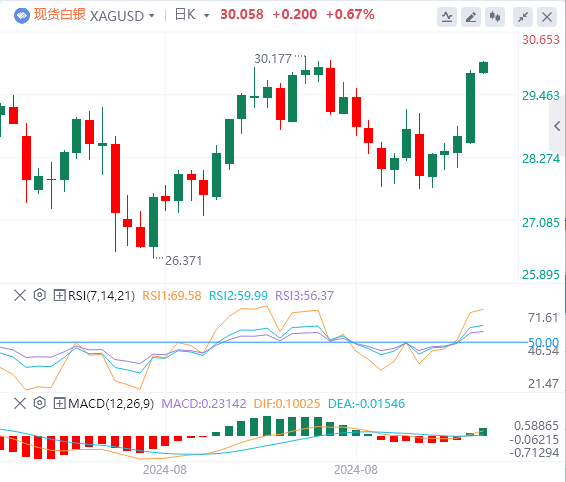Click the RSI(7,14,21) label

tap(101, 296)
